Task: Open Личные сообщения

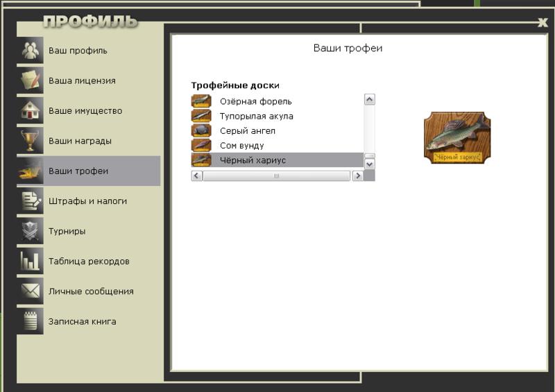Action: [x=89, y=291]
